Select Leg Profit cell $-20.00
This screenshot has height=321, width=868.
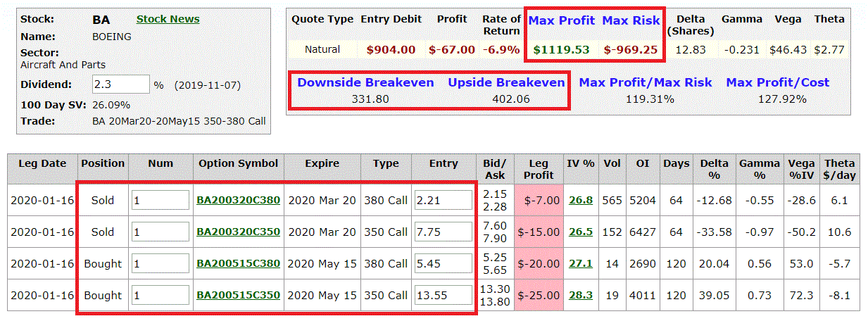pos(539,263)
